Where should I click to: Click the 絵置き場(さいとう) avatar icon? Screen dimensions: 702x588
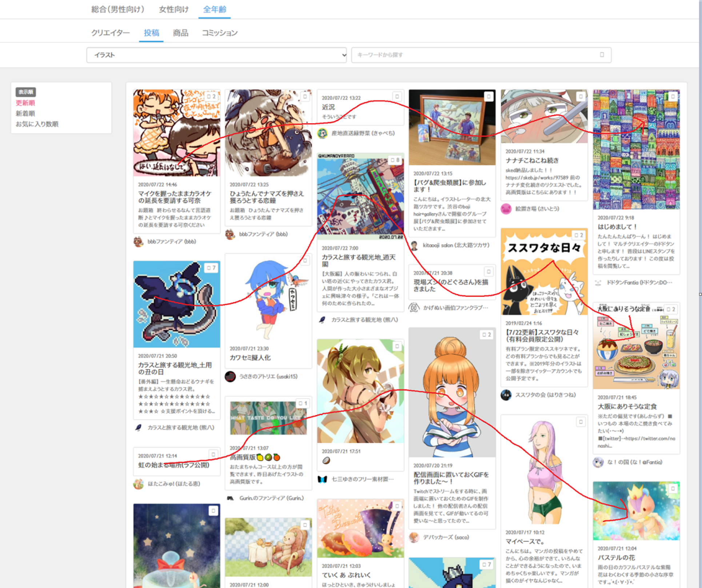(506, 209)
